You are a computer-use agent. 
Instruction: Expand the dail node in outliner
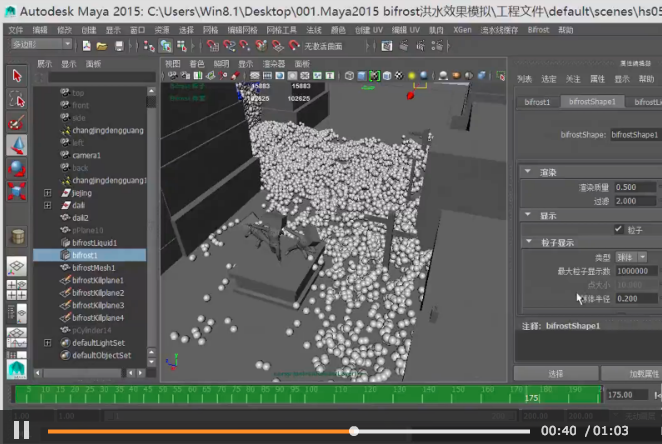(x=48, y=205)
